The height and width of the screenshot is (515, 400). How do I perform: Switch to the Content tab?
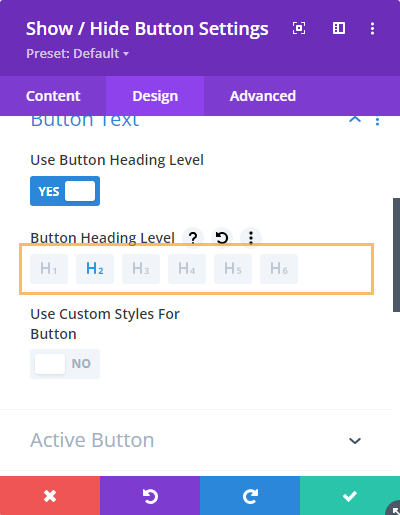(53, 96)
